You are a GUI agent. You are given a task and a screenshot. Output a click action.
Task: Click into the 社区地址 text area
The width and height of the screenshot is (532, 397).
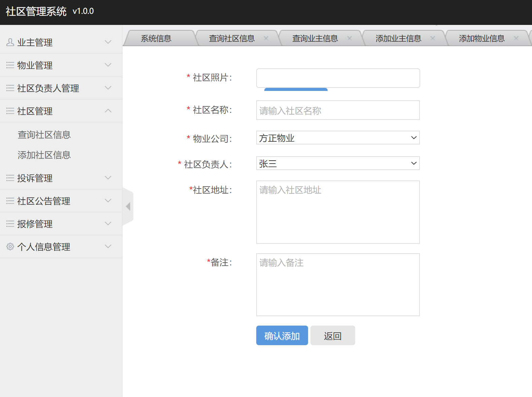(338, 212)
